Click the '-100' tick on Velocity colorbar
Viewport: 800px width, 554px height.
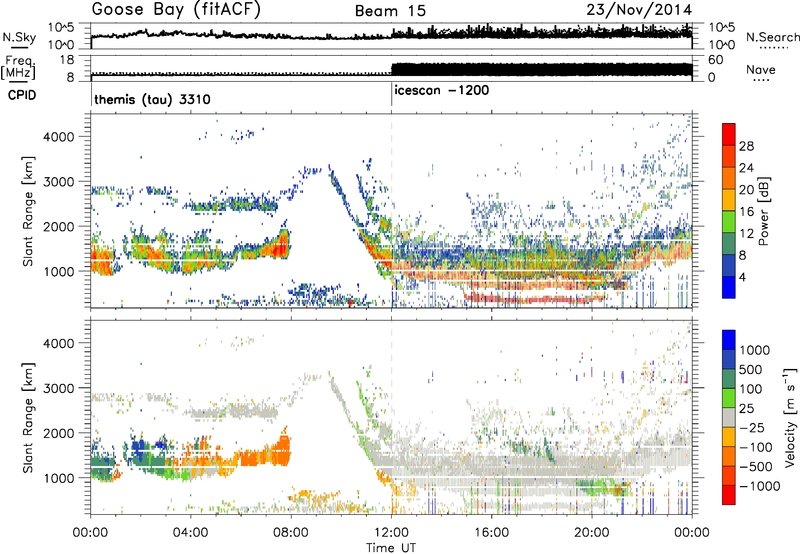[756, 447]
